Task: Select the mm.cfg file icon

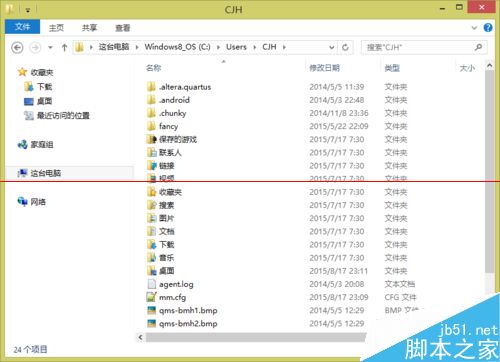Action: 151,297
